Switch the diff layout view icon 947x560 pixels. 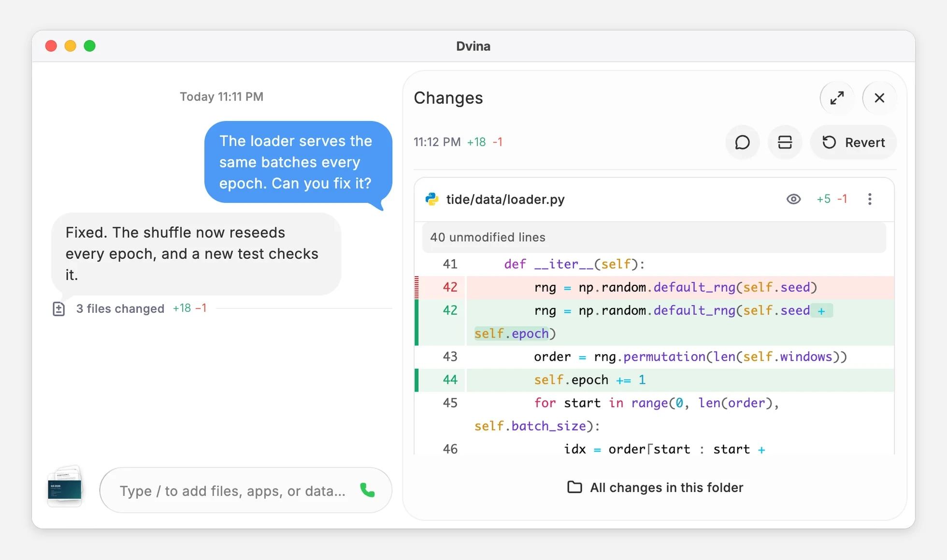click(785, 142)
